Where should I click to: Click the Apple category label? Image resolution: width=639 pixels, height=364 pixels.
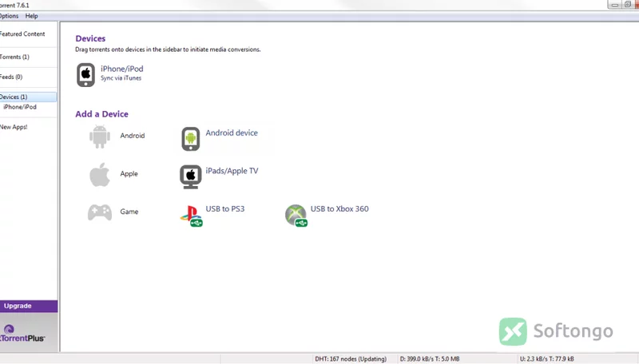point(129,173)
